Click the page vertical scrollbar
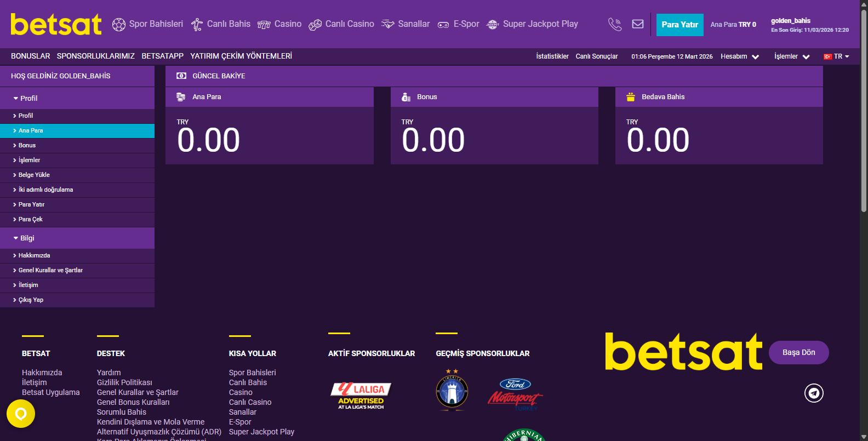 click(864, 110)
